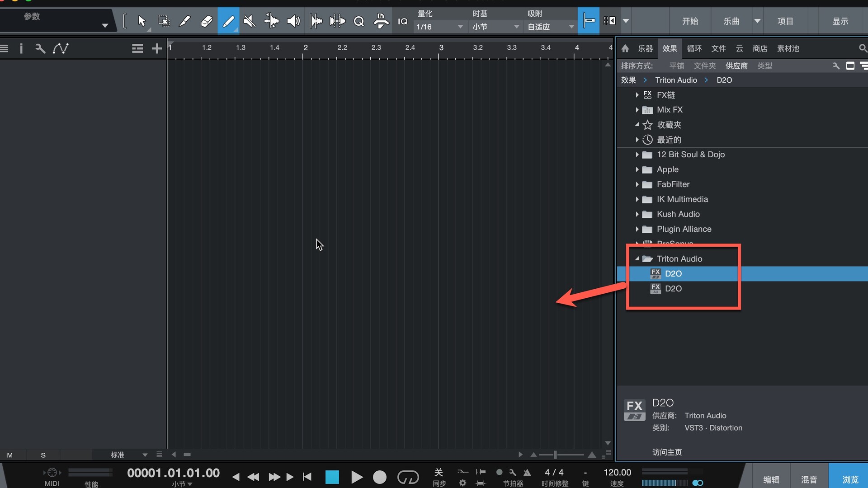
Task: Toggle global Solo S button
Action: coord(43,455)
